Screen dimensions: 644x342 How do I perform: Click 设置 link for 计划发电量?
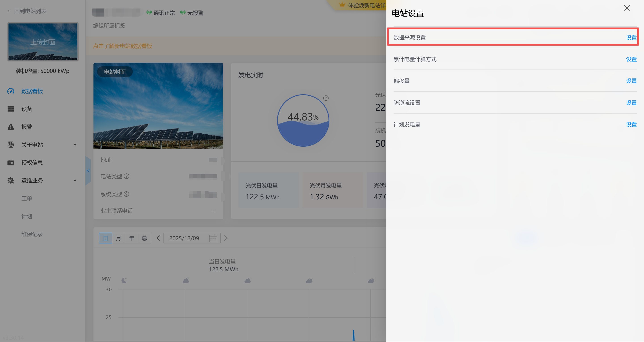click(x=631, y=125)
